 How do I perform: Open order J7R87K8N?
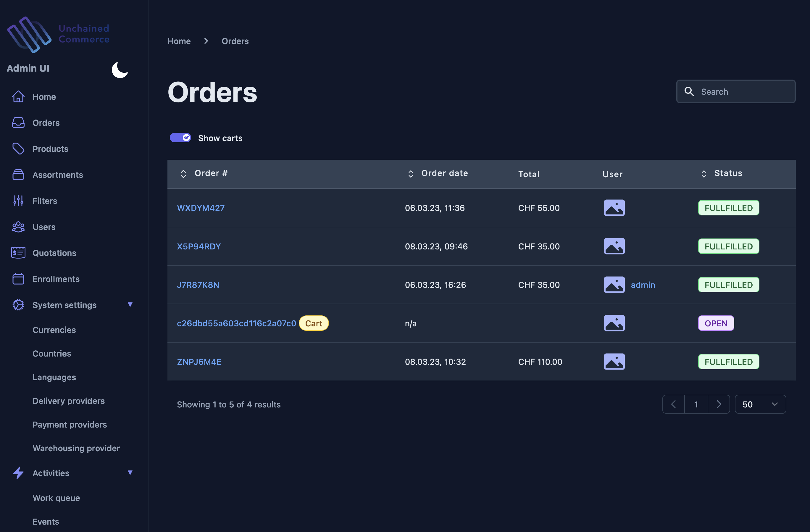click(x=198, y=285)
